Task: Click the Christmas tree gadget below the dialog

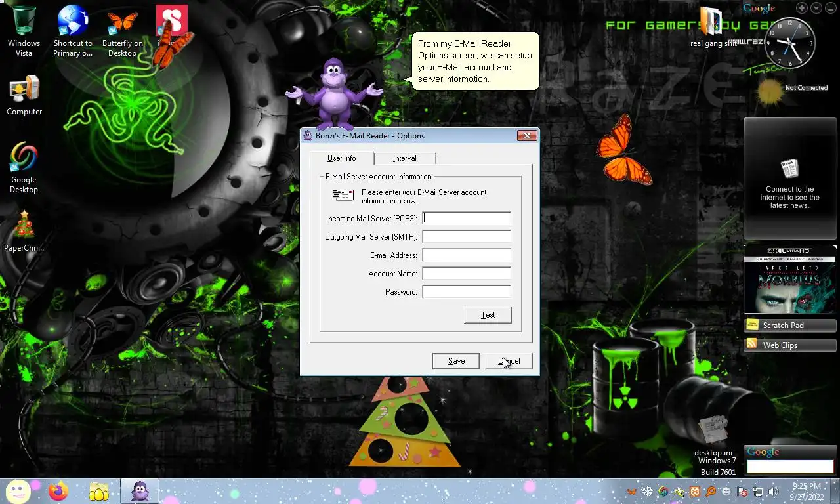Action: [406, 421]
